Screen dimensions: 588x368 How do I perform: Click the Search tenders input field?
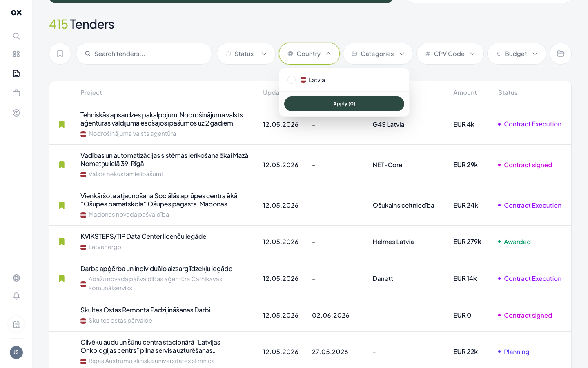144,54
